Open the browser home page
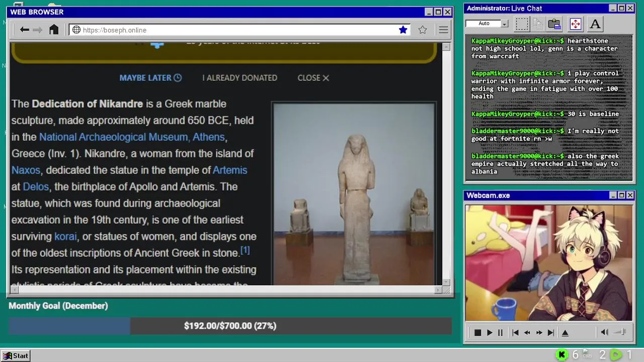Screen dimensions: 644x362 (54, 30)
